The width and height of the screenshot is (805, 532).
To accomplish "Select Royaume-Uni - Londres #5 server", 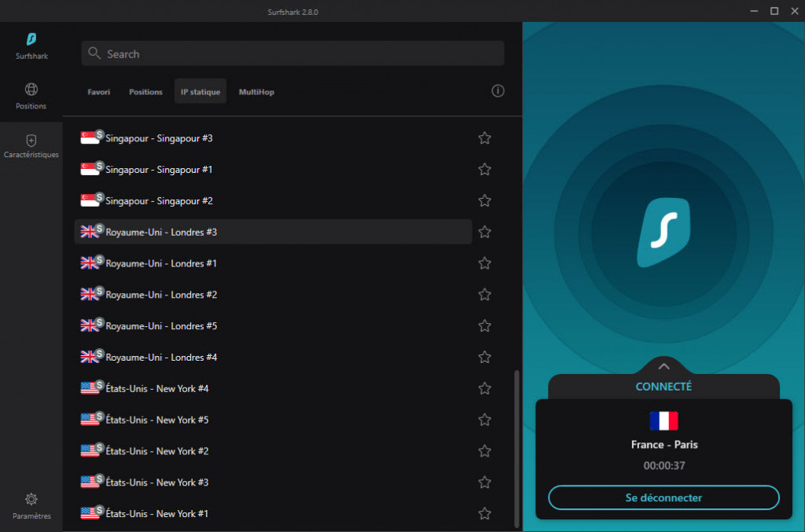I will [273, 326].
